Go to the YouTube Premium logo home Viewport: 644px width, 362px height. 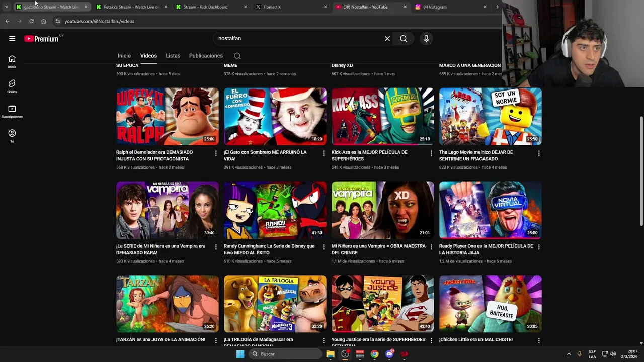pos(41,39)
